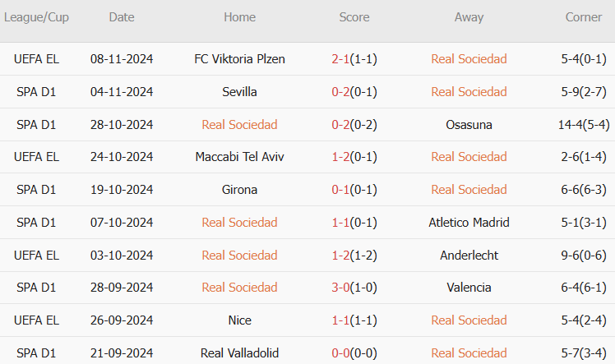The width and height of the screenshot is (615, 364).
Task: Open the Atletico Madrid team link
Action: coord(469,223)
